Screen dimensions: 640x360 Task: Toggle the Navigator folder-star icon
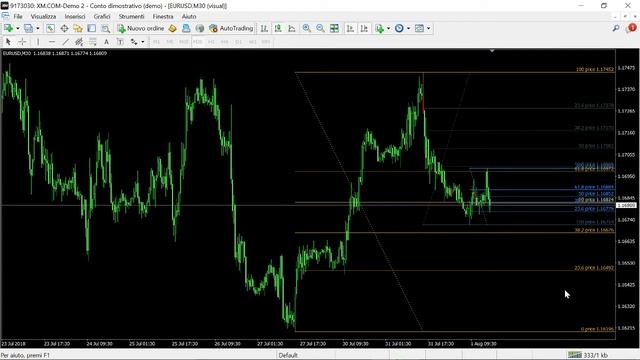point(78,28)
